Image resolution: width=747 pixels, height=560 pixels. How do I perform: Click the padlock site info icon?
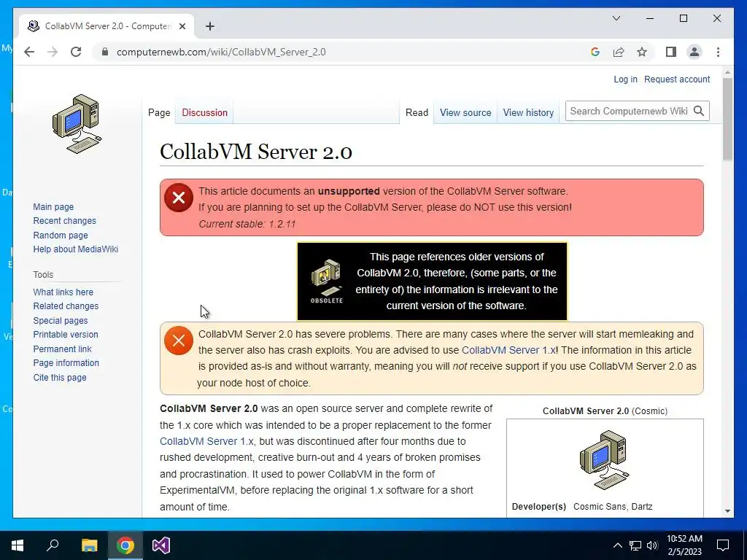(105, 52)
